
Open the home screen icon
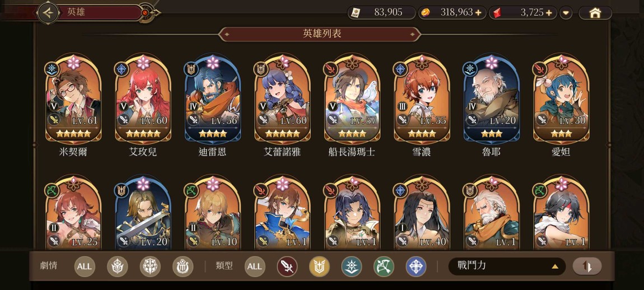click(595, 13)
